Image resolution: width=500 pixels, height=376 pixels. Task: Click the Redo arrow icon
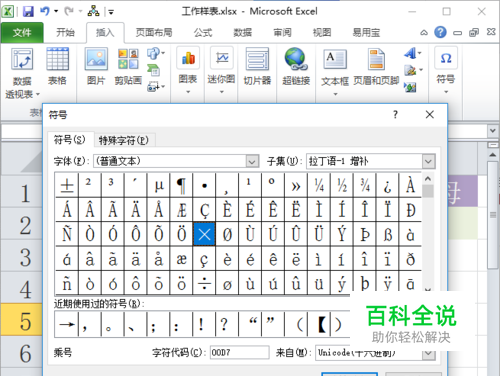(x=69, y=11)
